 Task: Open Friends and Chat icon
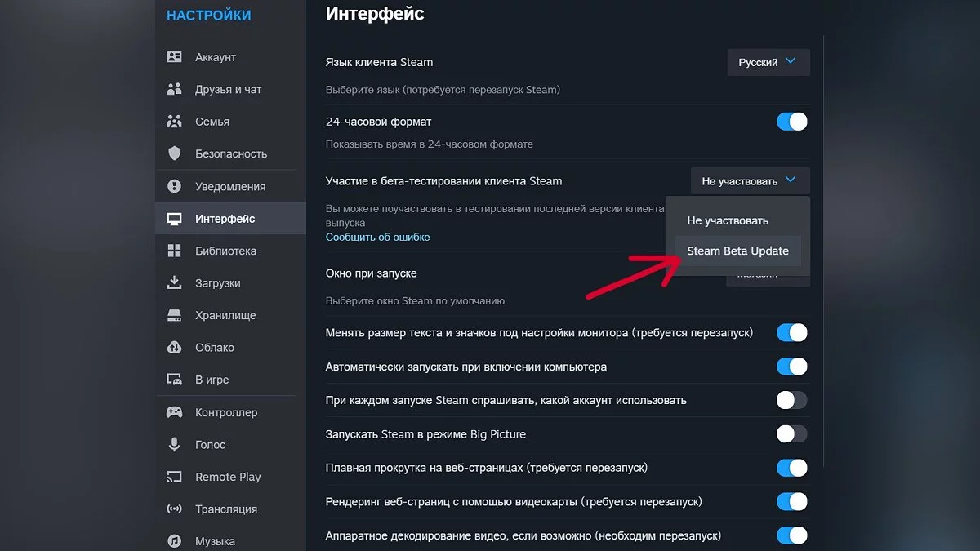[x=174, y=89]
